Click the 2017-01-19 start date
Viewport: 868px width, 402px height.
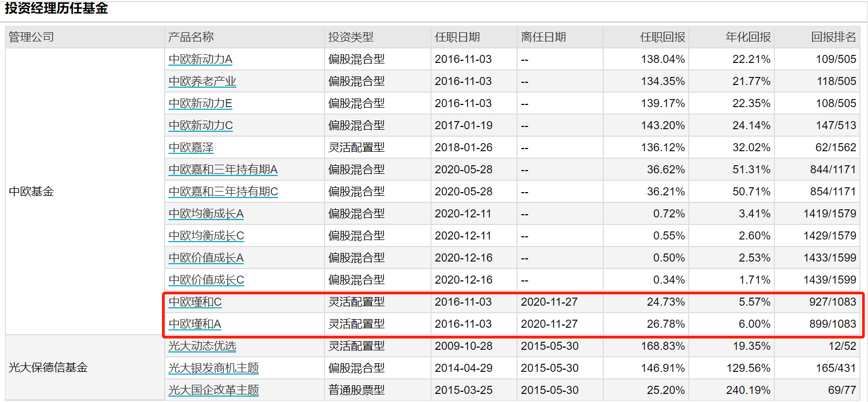[x=463, y=125]
